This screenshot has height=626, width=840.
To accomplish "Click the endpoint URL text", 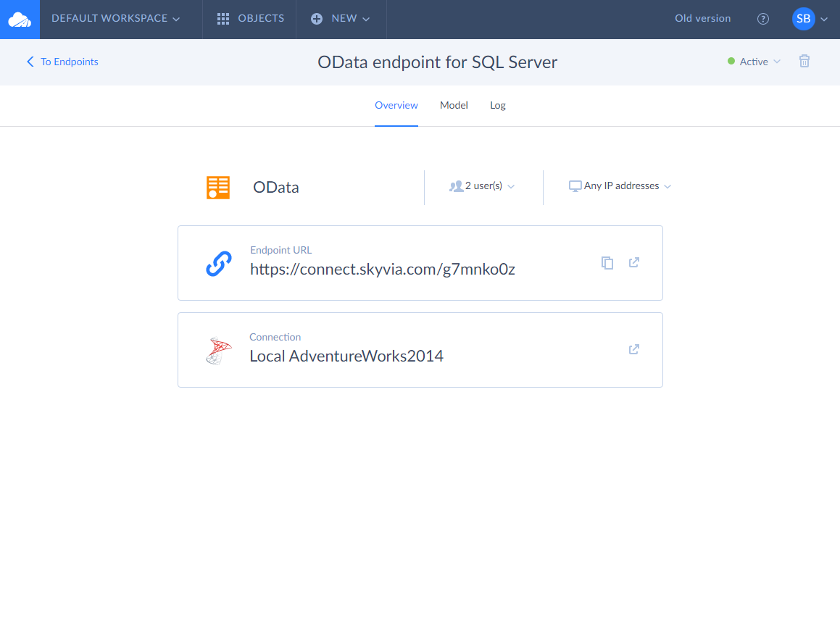I will click(x=383, y=270).
